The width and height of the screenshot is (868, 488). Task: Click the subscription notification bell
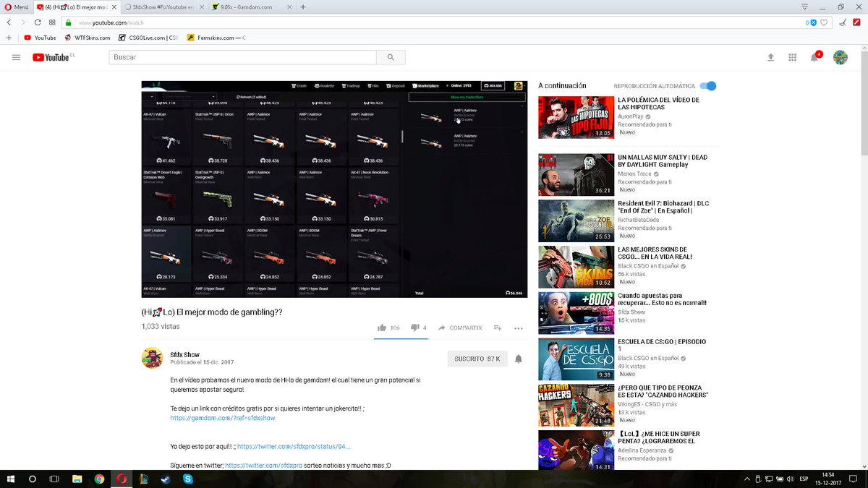pos(518,359)
